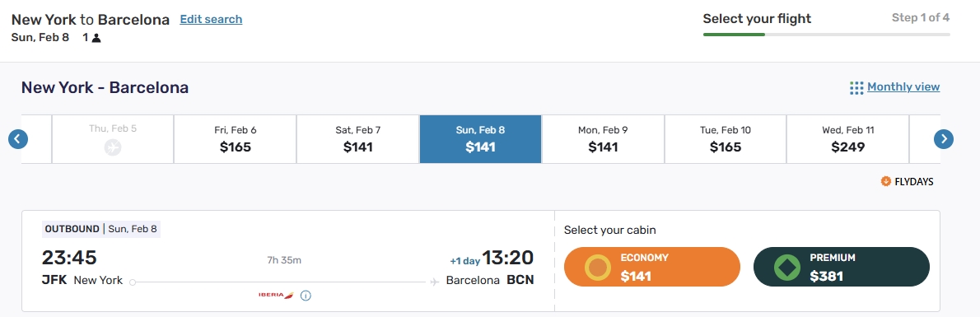Image resolution: width=980 pixels, height=317 pixels.
Task: Choose the Fri, Feb 6 date tab
Action: pyautogui.click(x=235, y=139)
